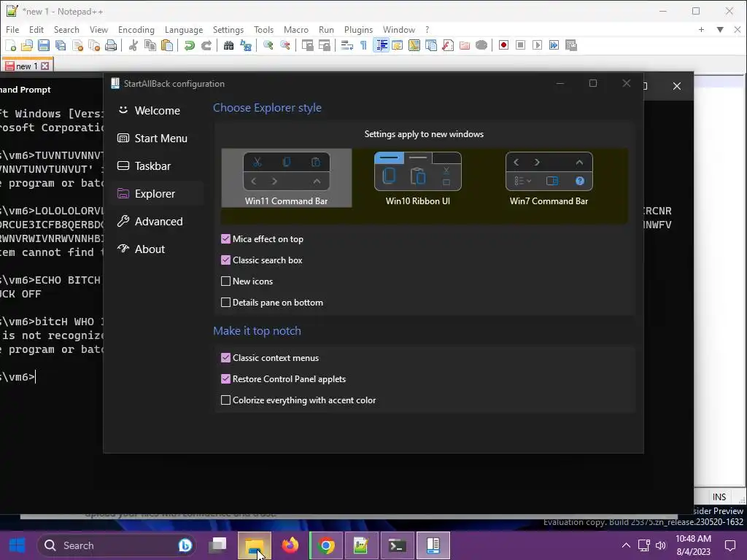This screenshot has height=560, width=747.
Task: Open the Plugins menu
Action: (358, 29)
